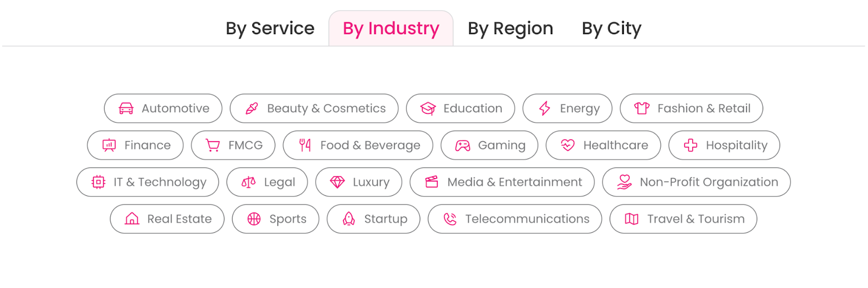Select the Healthcare industry pill

(603, 145)
